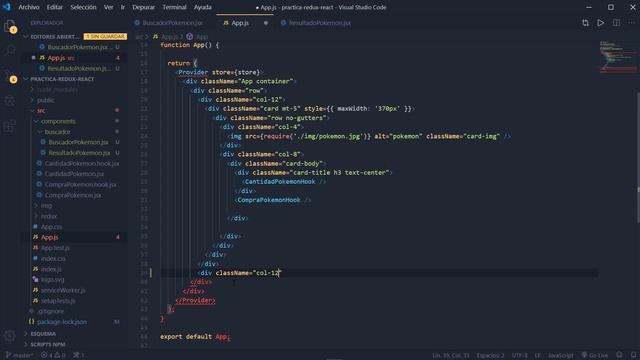The width and height of the screenshot is (640, 360).
Task: Click the '1 SIN GUARDAR' unsaved badge
Action: (x=105, y=37)
